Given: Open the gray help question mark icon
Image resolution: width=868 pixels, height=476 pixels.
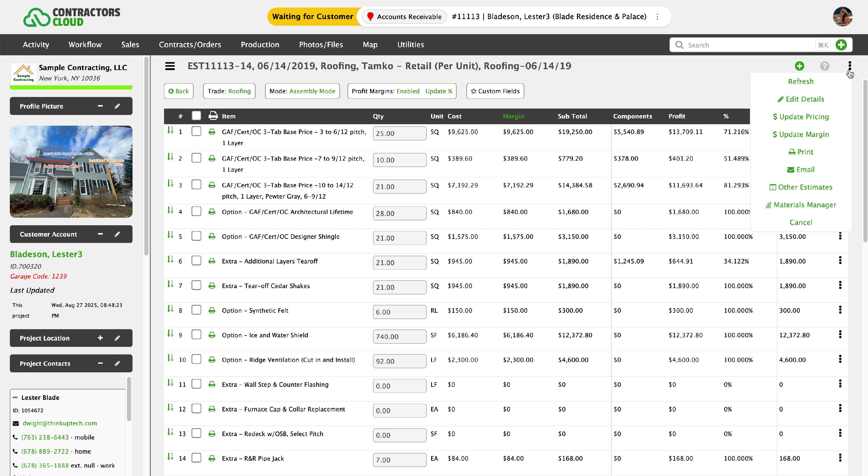Looking at the screenshot, I should pyautogui.click(x=824, y=66).
